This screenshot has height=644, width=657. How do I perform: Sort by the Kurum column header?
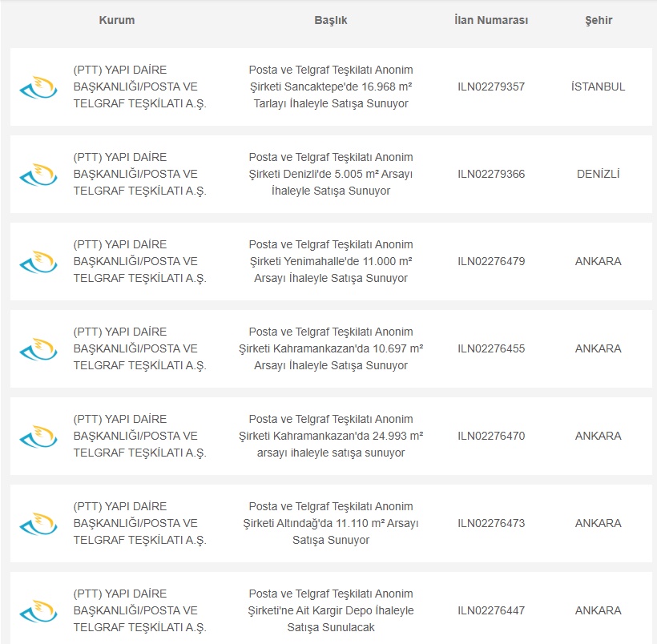(116, 20)
